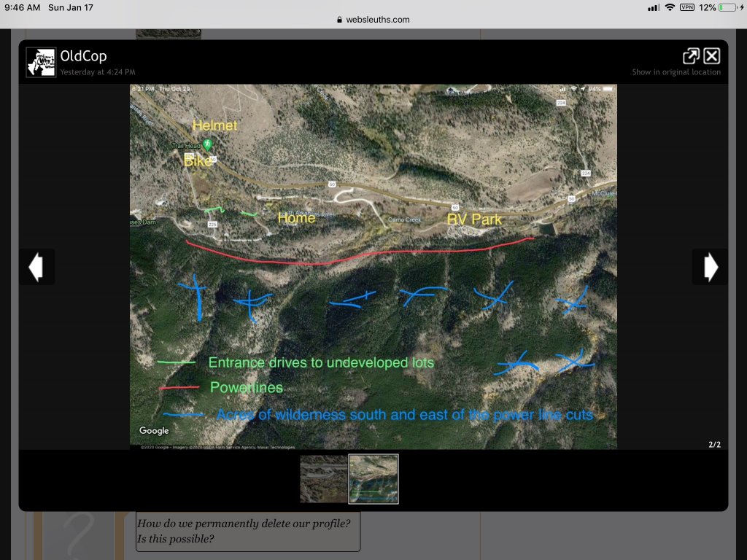The image size is (747, 560).
Task: Select the second highlighted map thumbnail
Action: coord(373,479)
